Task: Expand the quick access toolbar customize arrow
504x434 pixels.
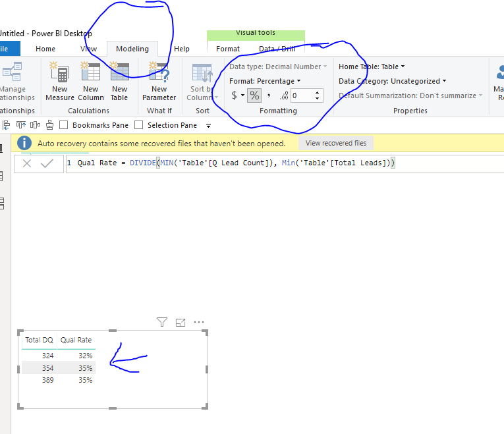Action: (208, 126)
